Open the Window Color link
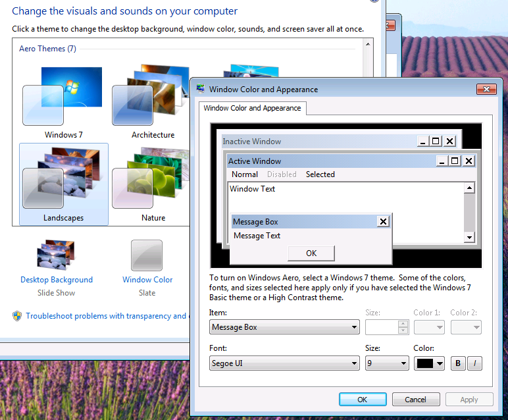Image resolution: width=508 pixels, height=420 pixels. click(147, 280)
